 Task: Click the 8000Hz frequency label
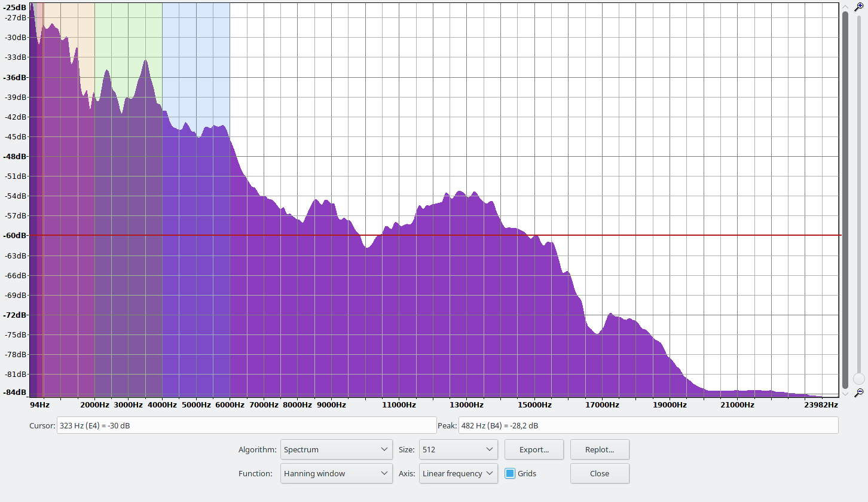click(x=297, y=405)
